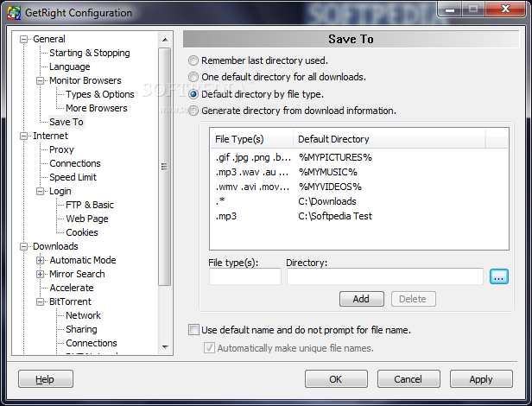Open More Browsers settings

tap(97, 108)
